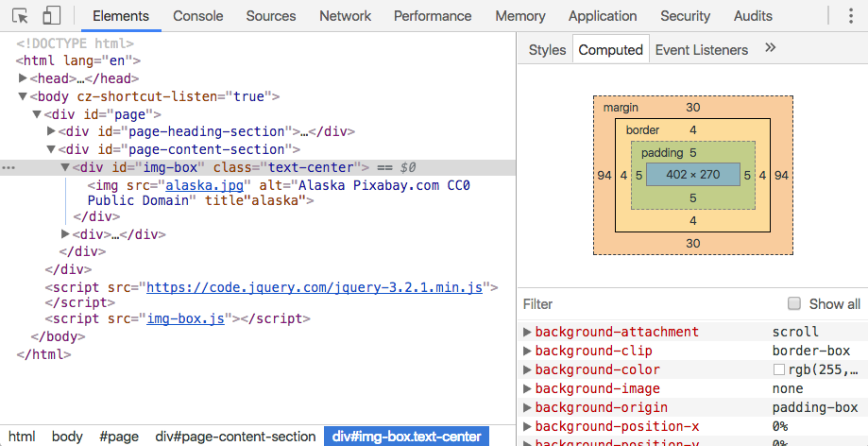
Task: Expand the background-position-x property
Action: pos(528,426)
